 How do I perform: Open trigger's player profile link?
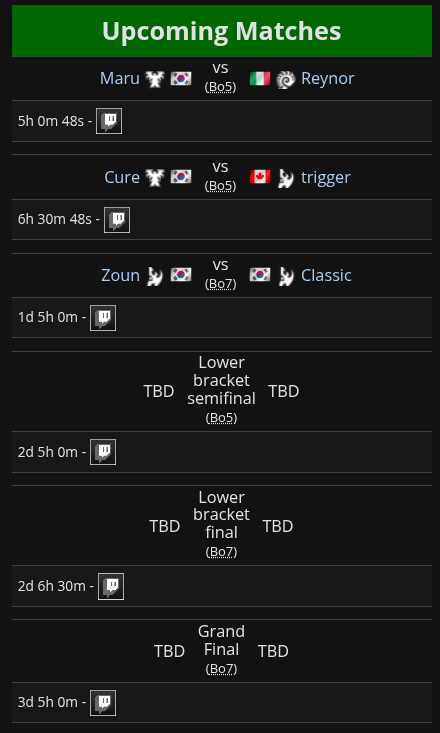click(x=326, y=178)
